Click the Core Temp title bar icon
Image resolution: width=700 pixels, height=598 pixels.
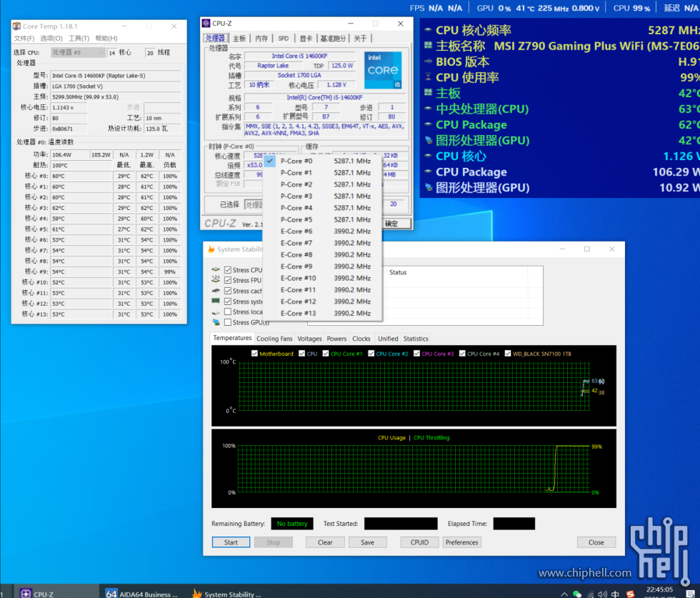click(x=16, y=26)
